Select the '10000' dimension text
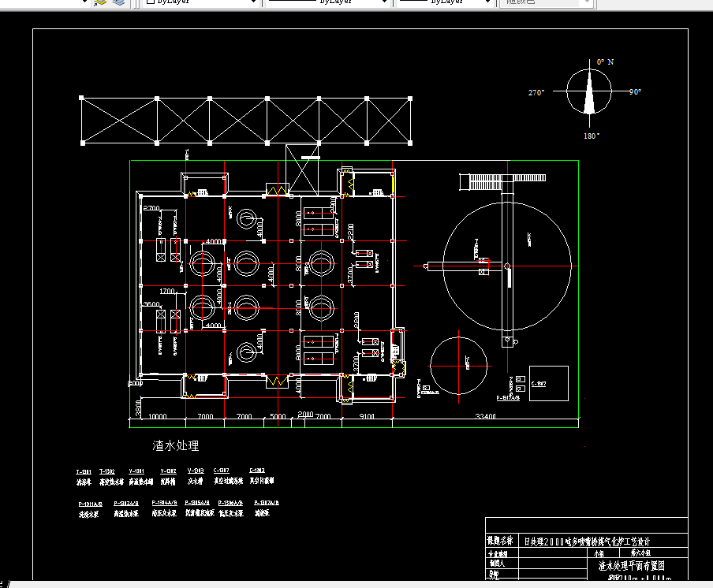 click(157, 416)
